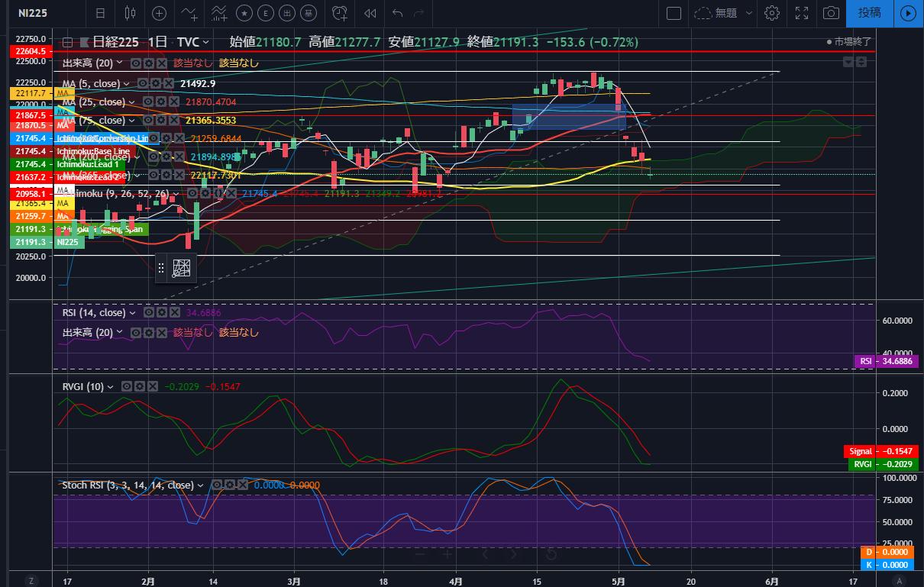Hide the RSI (14, close) indicator

coord(148,313)
